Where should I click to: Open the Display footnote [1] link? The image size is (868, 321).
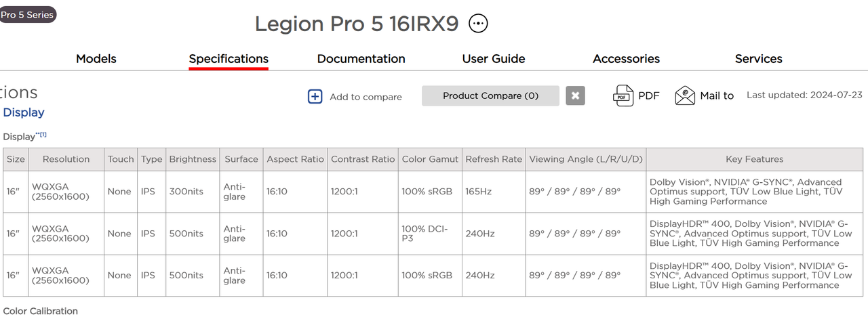43,135
